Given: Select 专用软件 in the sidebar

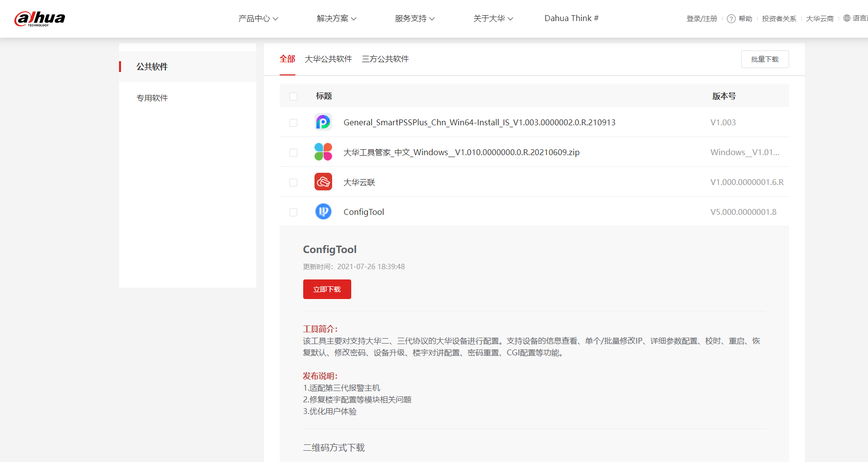Looking at the screenshot, I should (x=188, y=98).
